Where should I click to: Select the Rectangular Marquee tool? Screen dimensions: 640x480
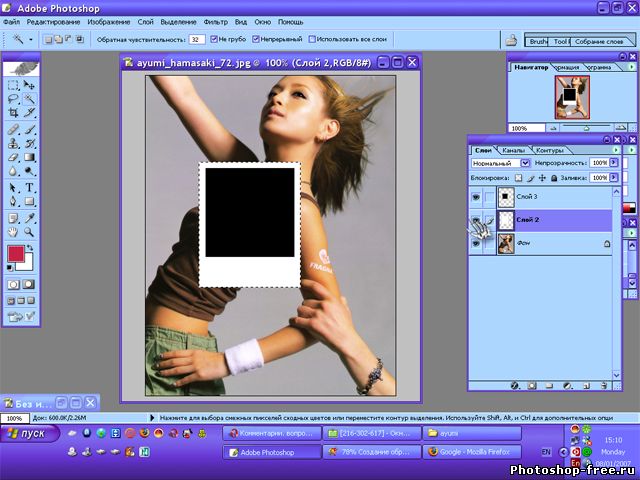(12, 86)
